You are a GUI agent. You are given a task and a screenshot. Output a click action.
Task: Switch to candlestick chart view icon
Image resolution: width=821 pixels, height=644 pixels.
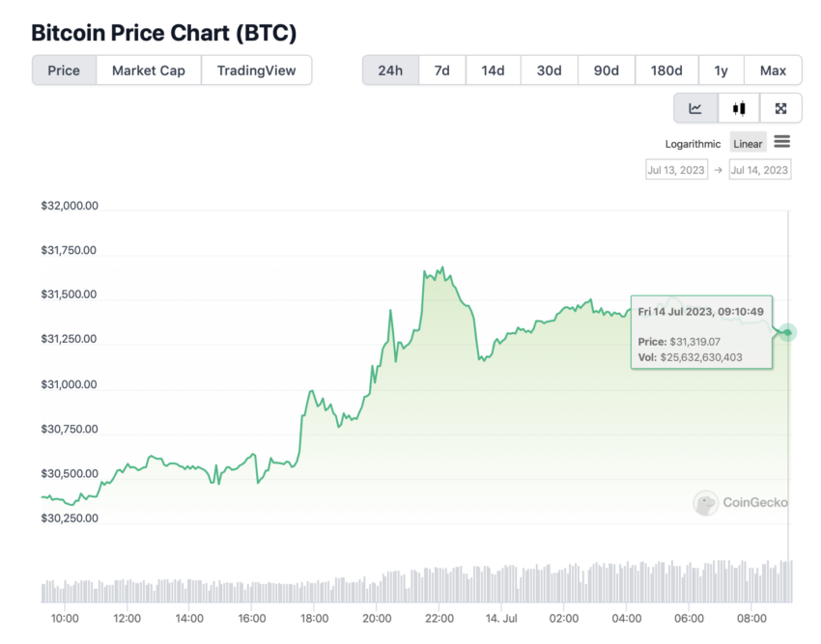(x=739, y=108)
